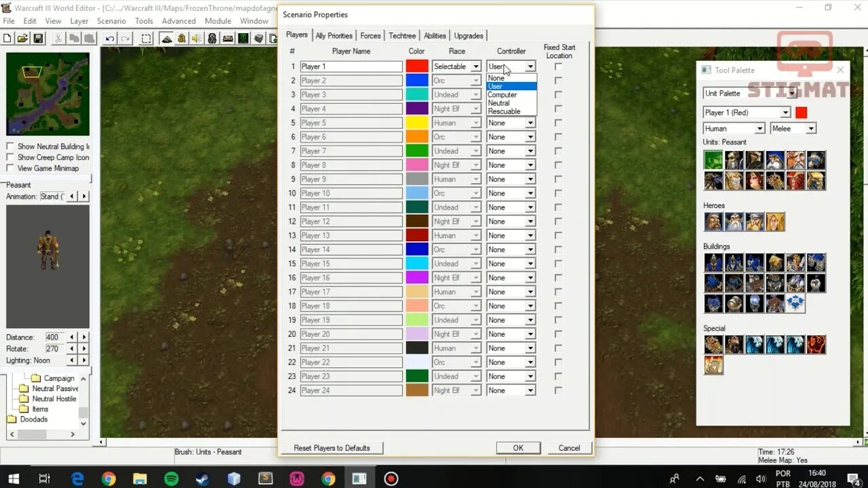Screen dimensions: 868x488
Task: Choose Computer in the open Controller list
Action: [511, 95]
